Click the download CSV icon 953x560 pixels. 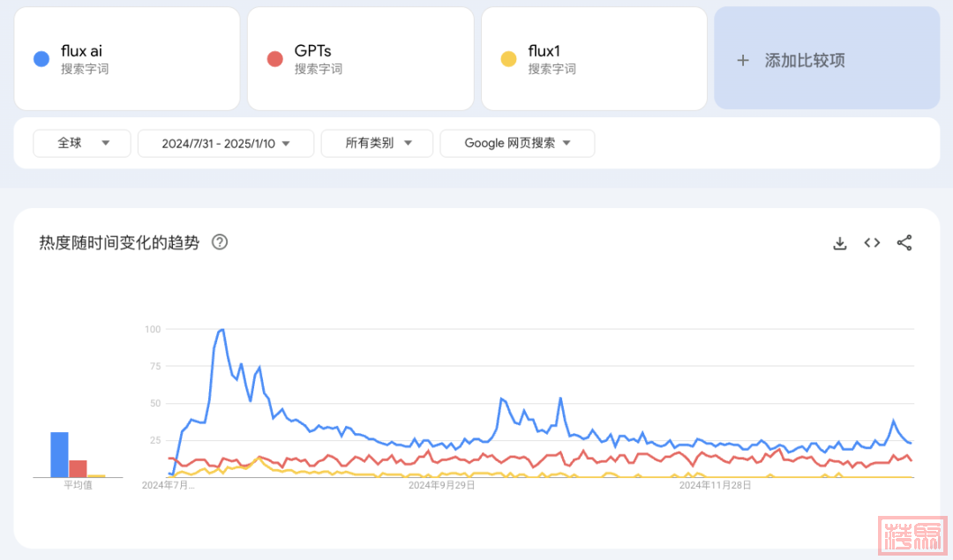[839, 243]
